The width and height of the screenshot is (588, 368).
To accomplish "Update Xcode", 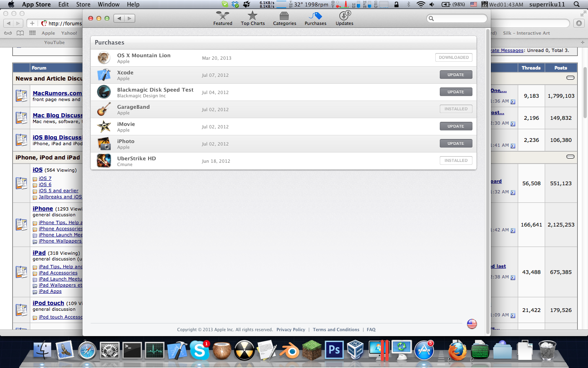I will pyautogui.click(x=456, y=75).
